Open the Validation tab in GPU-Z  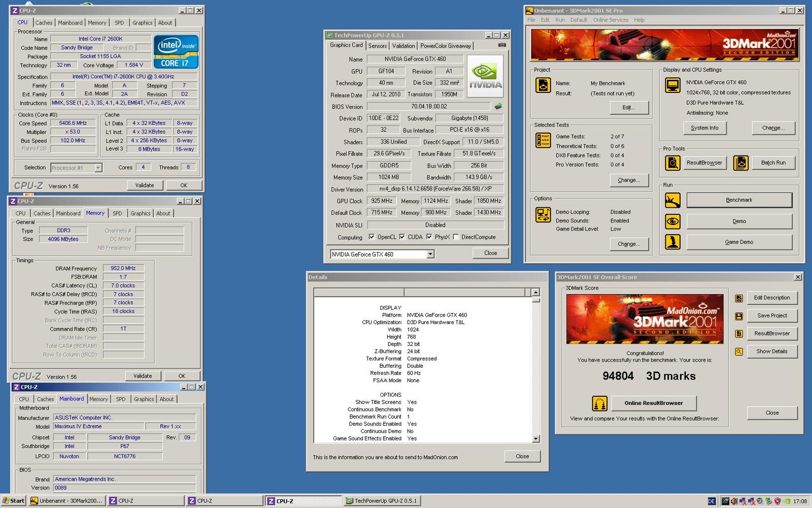(403, 46)
